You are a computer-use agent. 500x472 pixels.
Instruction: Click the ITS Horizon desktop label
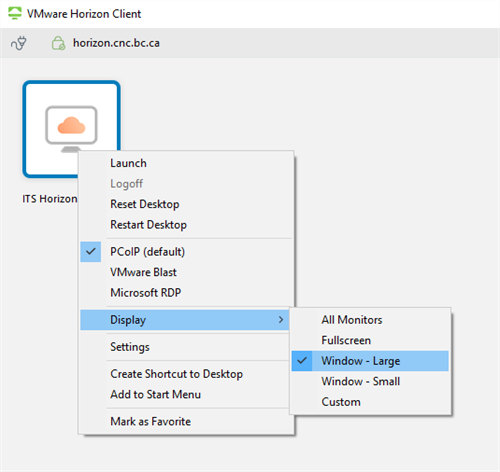pos(50,199)
